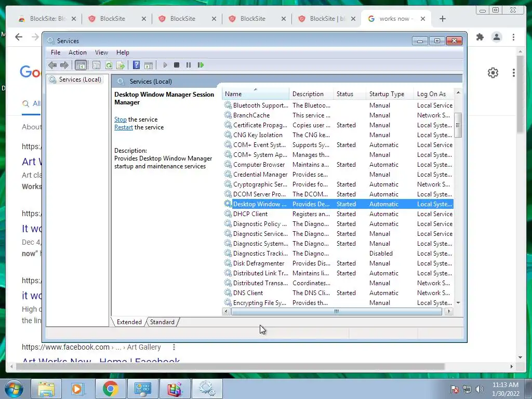
Task: Sort by the Status column header
Action: 350,94
